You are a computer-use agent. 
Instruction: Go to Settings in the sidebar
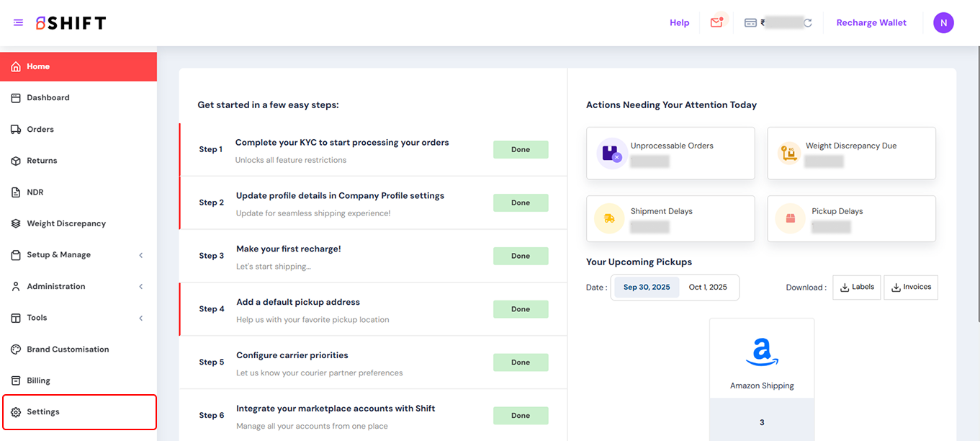pyautogui.click(x=43, y=412)
